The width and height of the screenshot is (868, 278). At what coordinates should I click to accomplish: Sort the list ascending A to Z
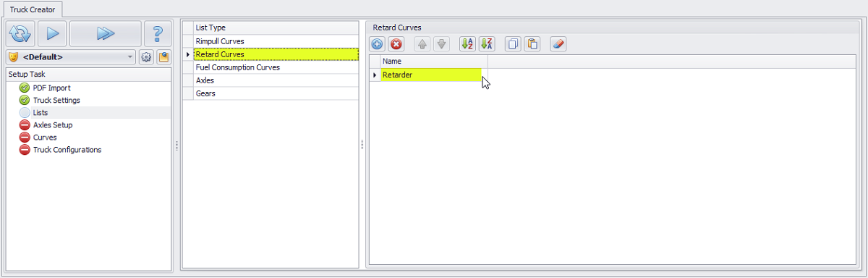pos(467,44)
